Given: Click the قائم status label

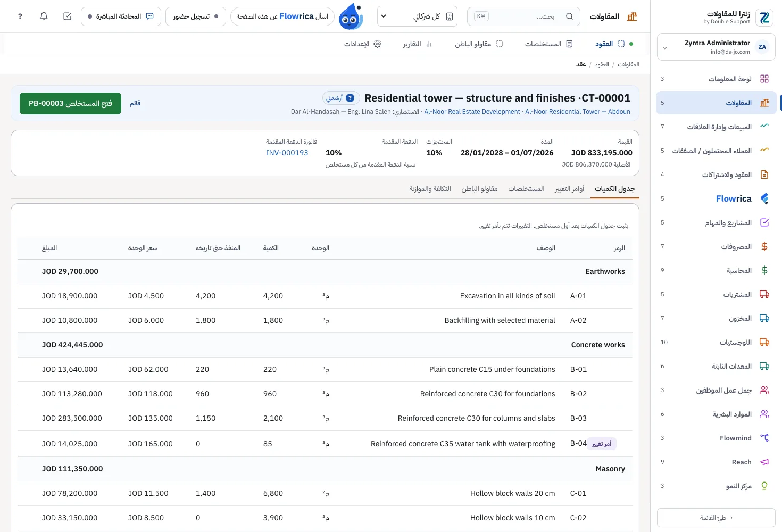Looking at the screenshot, I should (x=135, y=103).
